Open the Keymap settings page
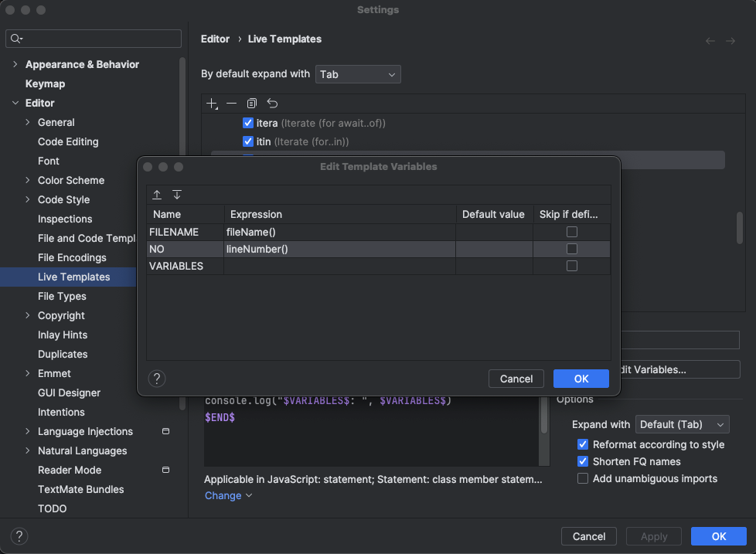 (45, 83)
